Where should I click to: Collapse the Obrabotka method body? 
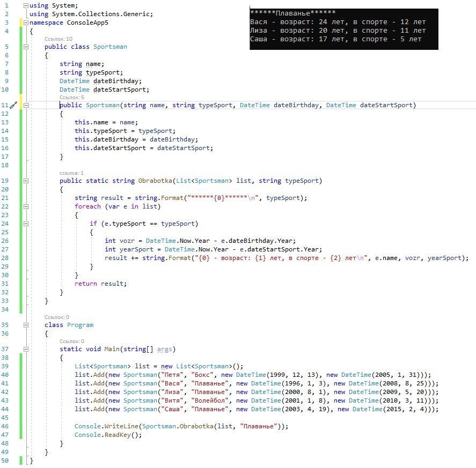(26, 181)
